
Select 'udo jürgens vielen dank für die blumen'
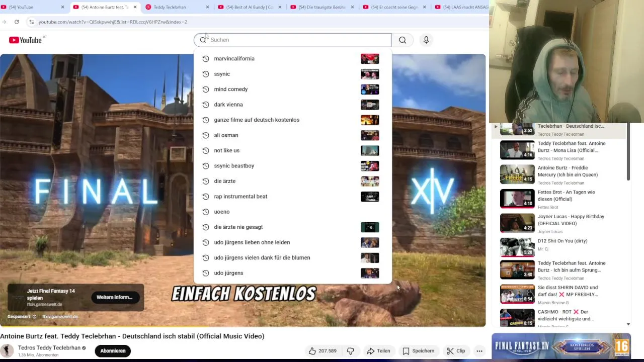pos(292,258)
